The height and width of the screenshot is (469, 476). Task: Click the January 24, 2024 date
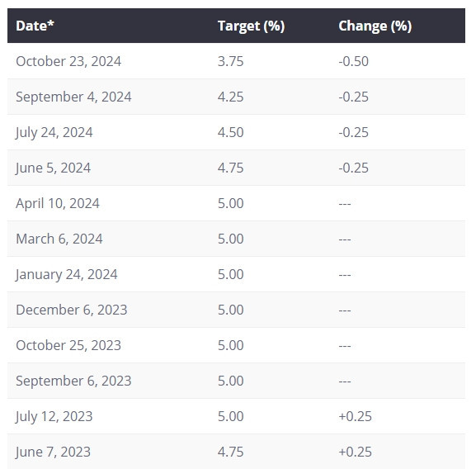pyautogui.click(x=67, y=275)
